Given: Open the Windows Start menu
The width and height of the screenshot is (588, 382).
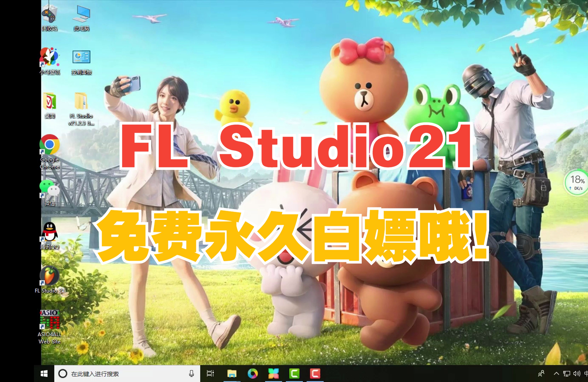Looking at the screenshot, I should [x=44, y=374].
